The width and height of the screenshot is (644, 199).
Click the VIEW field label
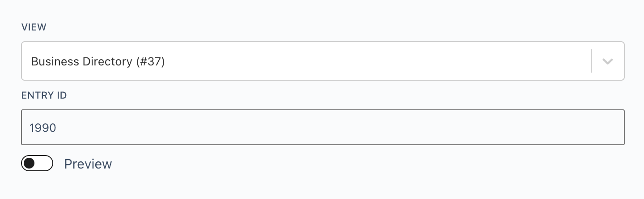[x=34, y=27]
